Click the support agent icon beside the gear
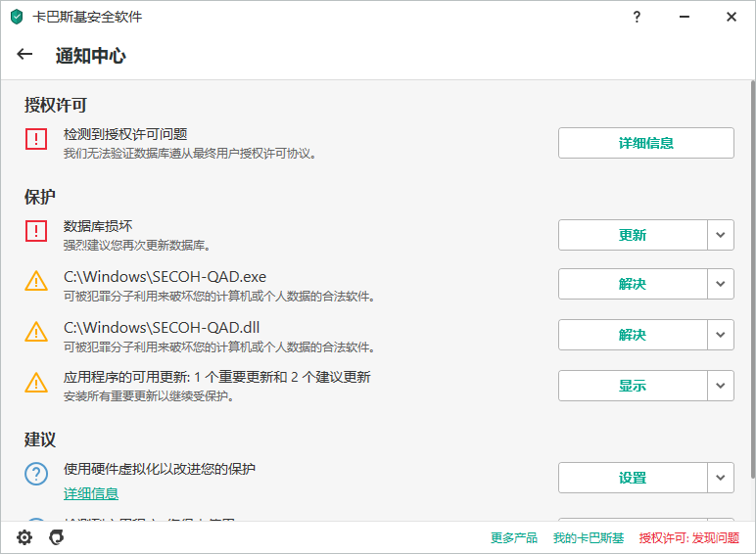 57,537
